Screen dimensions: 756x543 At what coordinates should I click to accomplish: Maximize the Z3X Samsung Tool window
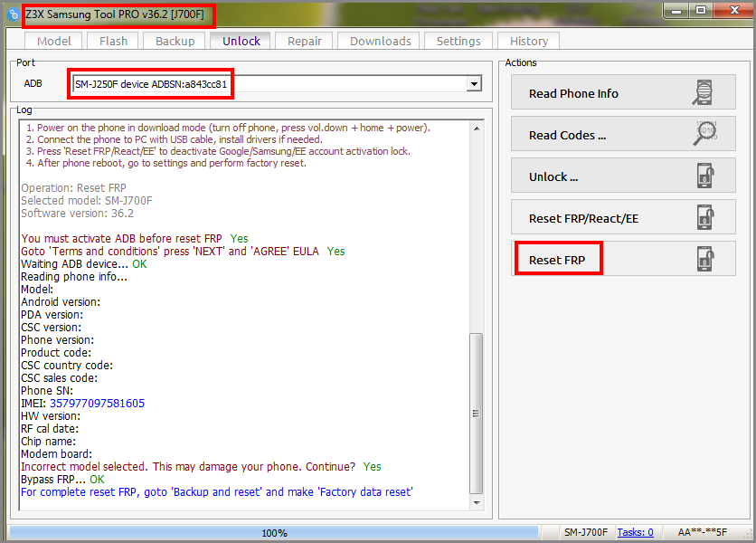[x=701, y=10]
